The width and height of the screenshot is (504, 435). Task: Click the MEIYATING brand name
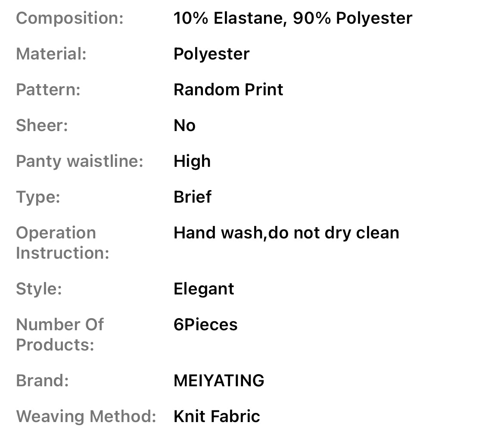tap(219, 381)
